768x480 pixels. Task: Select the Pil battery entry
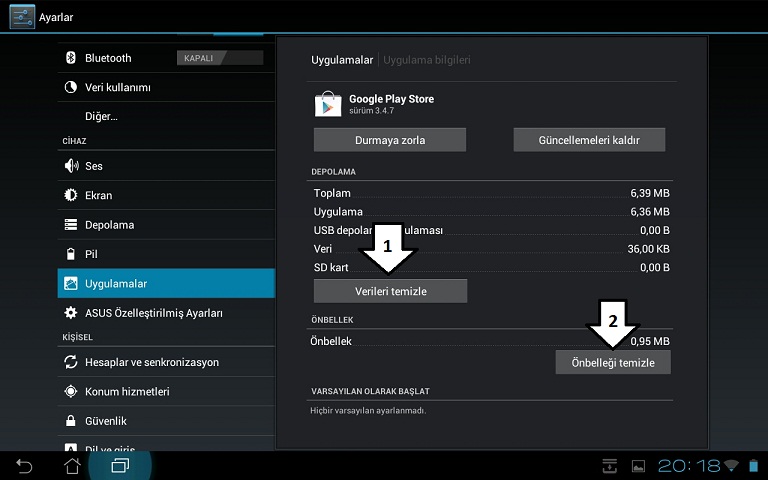pos(166,254)
